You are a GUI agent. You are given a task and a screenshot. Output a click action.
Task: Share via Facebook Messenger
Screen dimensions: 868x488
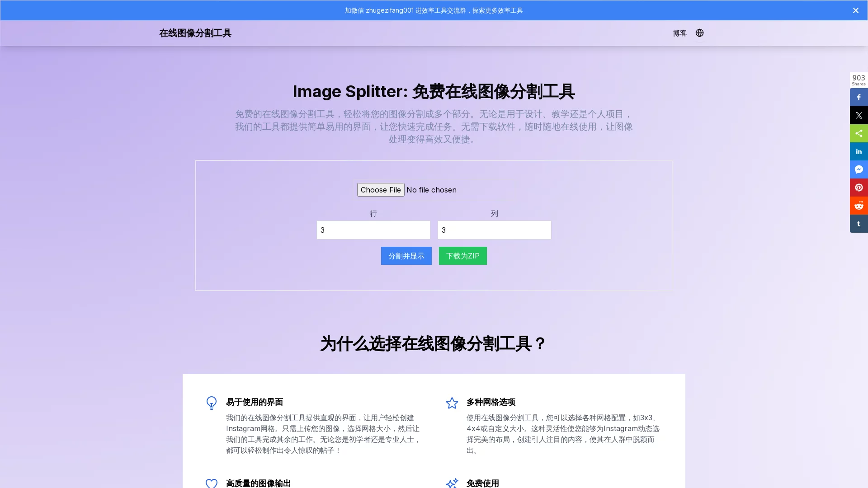tap(859, 169)
